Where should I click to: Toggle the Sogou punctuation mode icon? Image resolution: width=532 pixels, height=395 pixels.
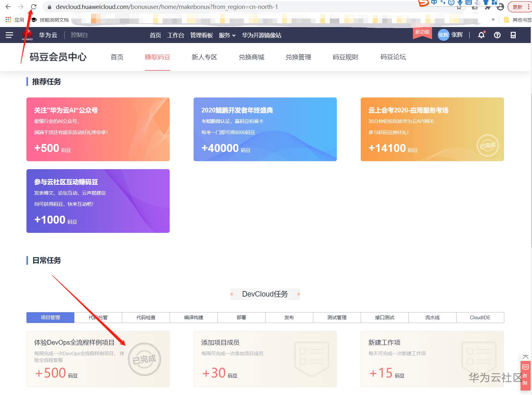click(x=443, y=3)
